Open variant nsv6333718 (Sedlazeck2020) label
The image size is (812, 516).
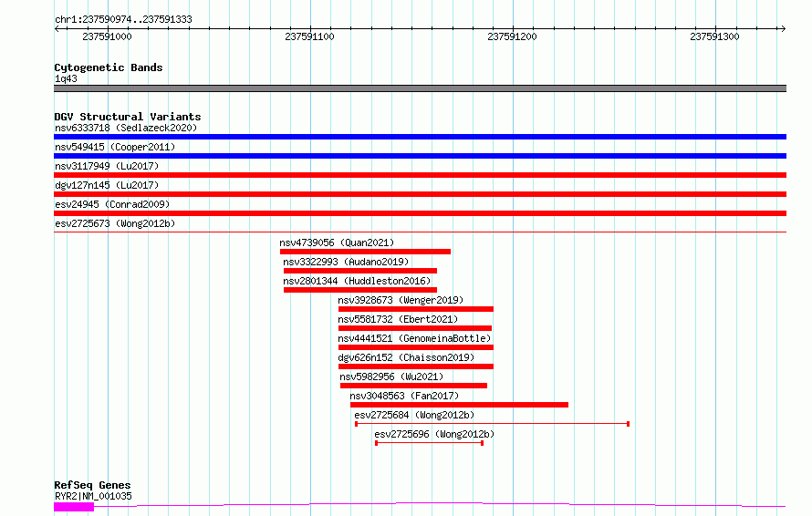(x=126, y=128)
